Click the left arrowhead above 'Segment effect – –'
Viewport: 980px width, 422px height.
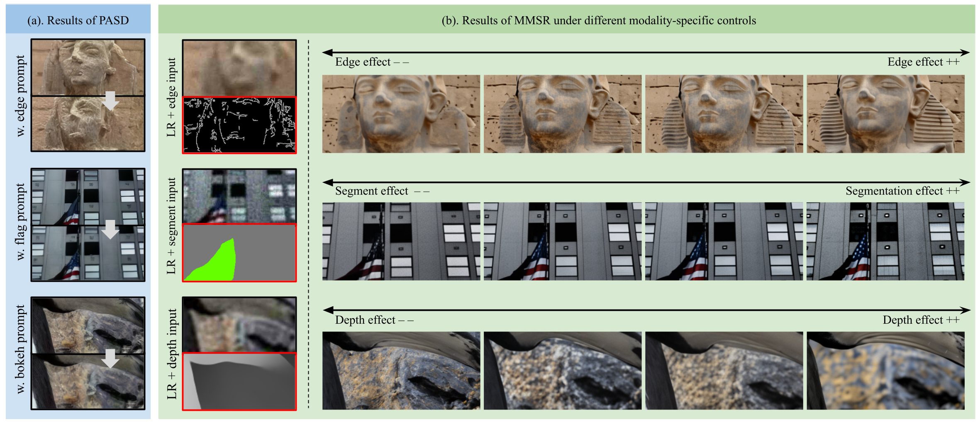(328, 182)
